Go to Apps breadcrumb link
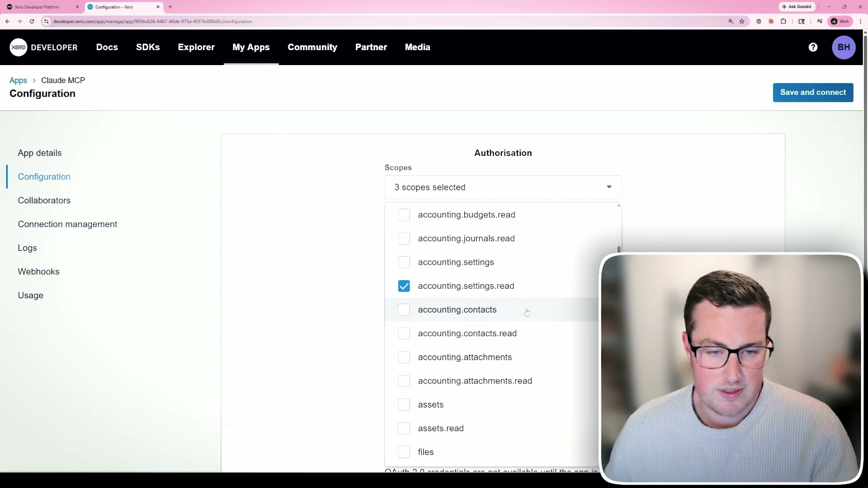The height and width of the screenshot is (488, 868). [x=18, y=80]
